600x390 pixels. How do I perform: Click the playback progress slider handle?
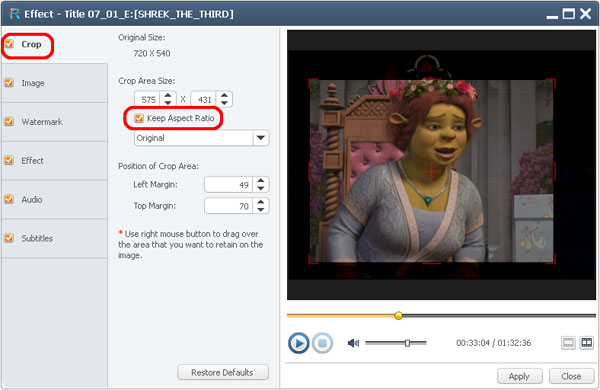pos(398,316)
